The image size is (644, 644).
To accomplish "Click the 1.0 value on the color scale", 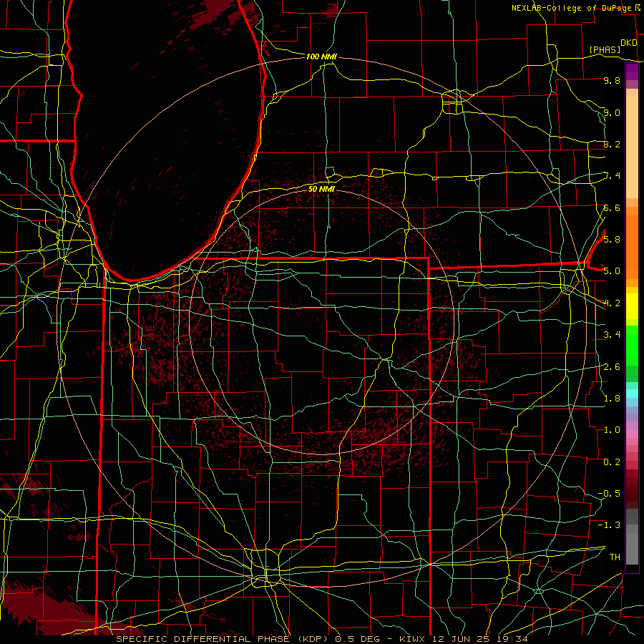I will [612, 429].
